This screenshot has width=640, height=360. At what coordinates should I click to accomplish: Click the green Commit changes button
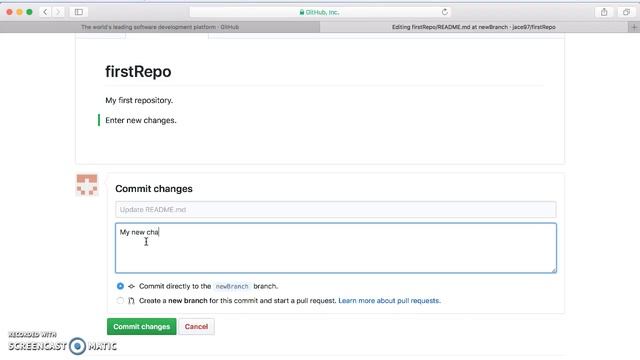[142, 327]
